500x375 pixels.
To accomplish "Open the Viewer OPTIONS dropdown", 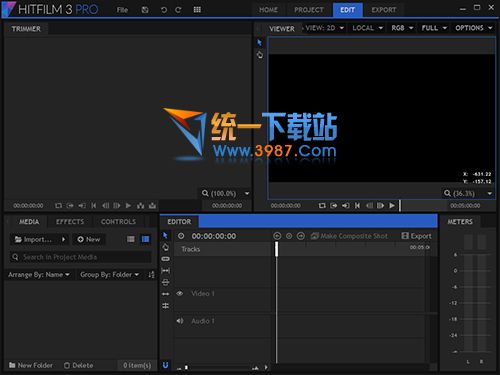I will point(474,28).
